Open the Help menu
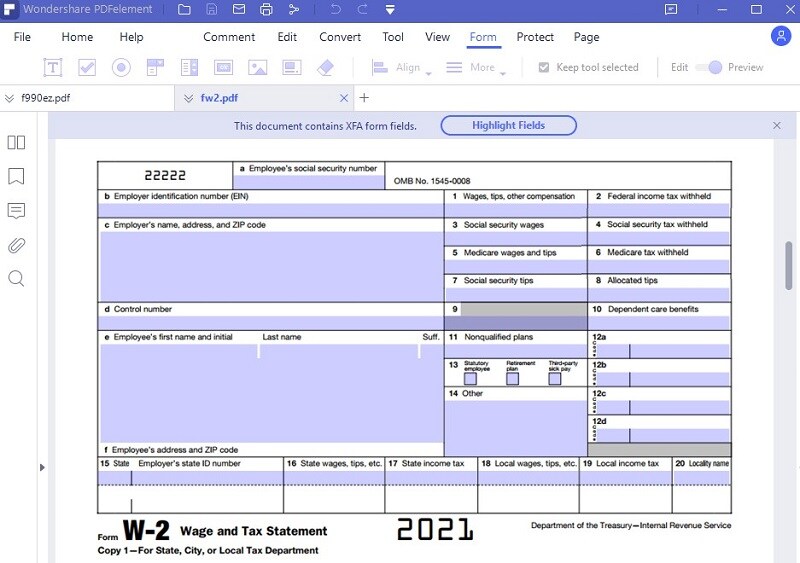Viewport: 800px width, 563px height. click(131, 37)
